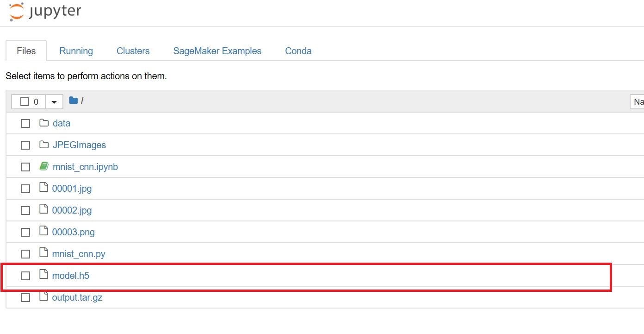The width and height of the screenshot is (644, 334).
Task: Click the file icon beside output.tar.gz
Action: pyautogui.click(x=44, y=296)
